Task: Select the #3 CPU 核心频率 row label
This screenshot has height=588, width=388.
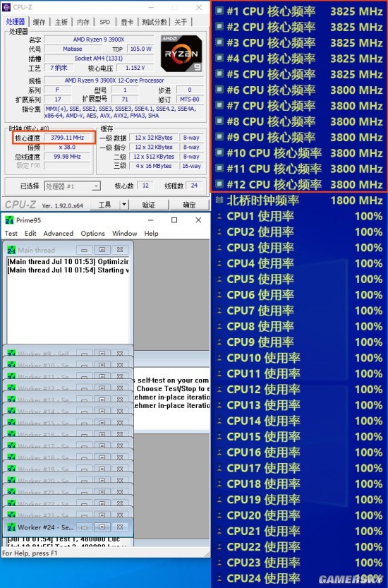Action: pos(271,43)
